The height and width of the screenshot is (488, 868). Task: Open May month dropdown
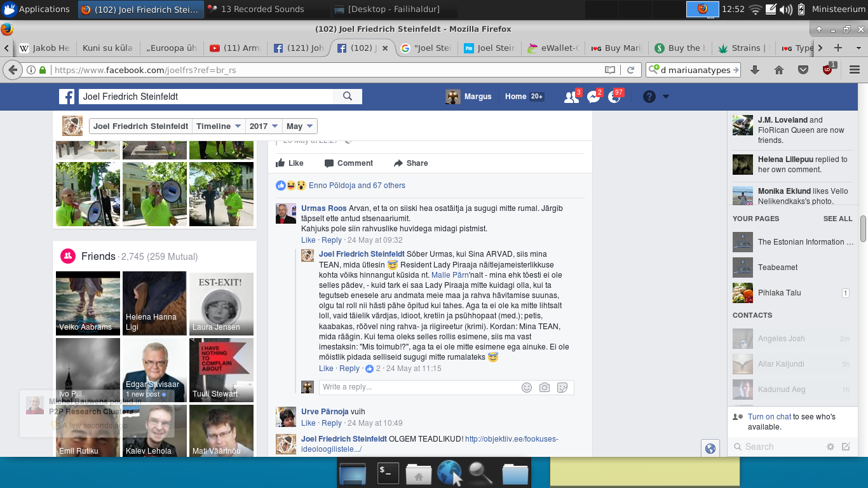click(300, 126)
